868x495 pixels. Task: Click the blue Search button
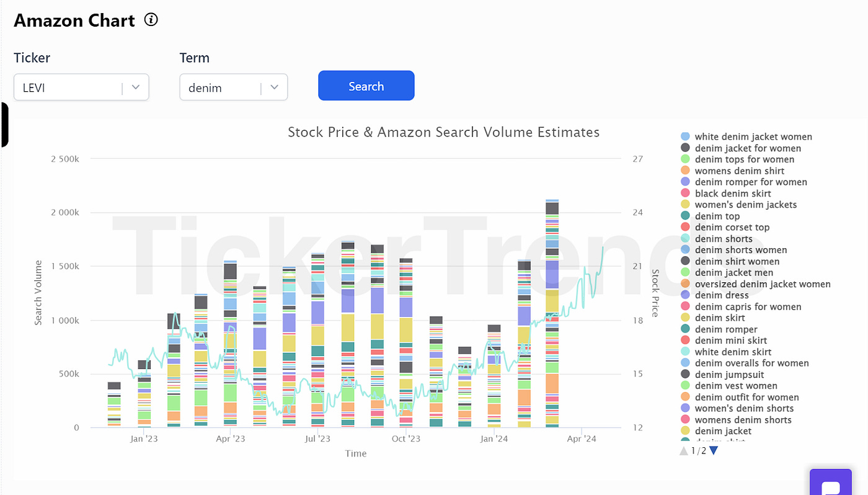point(366,86)
